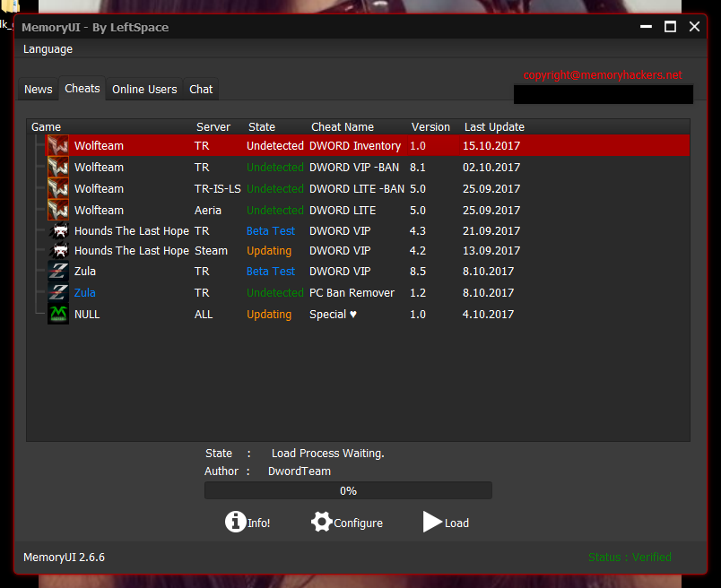721x588 pixels.
Task: Click the Info circle icon
Action: (236, 522)
